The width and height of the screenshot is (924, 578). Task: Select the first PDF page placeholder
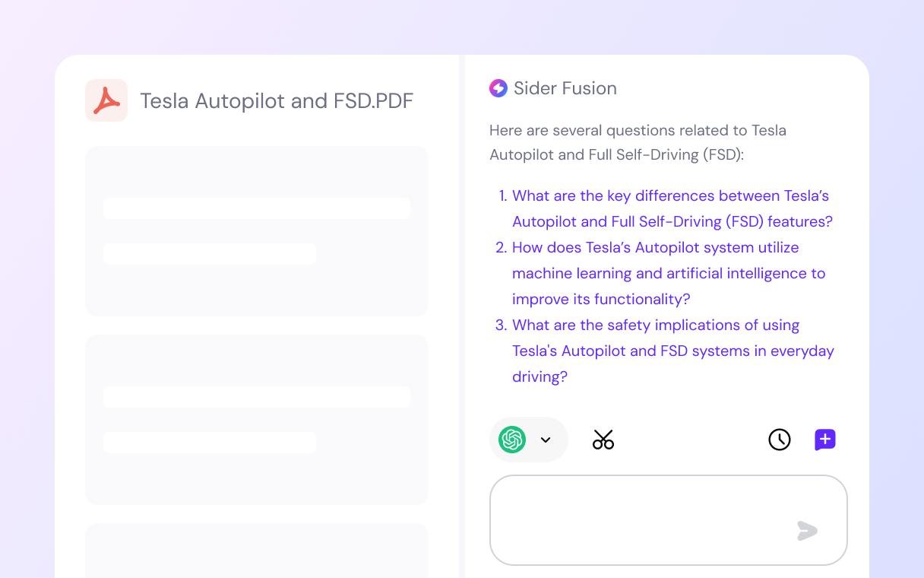click(x=257, y=231)
